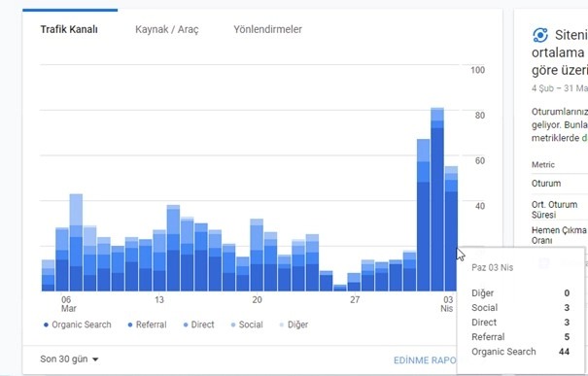
Task: Click the tallest bar in the chart
Action: [437, 199]
